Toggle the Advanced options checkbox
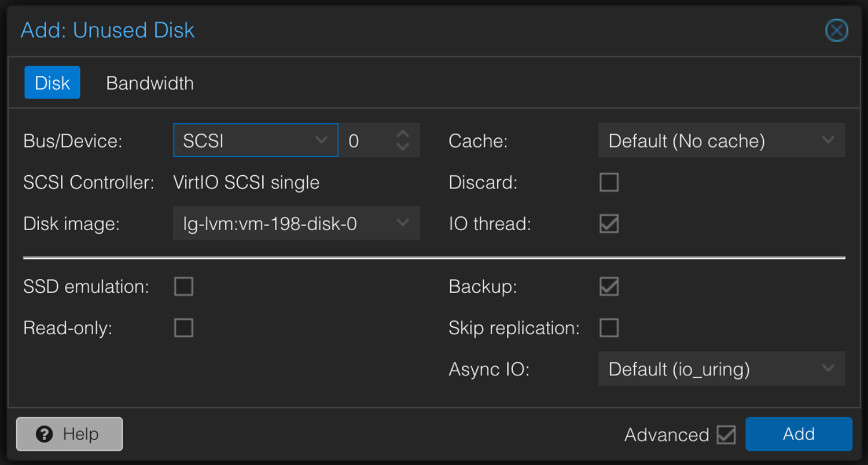 click(x=726, y=435)
